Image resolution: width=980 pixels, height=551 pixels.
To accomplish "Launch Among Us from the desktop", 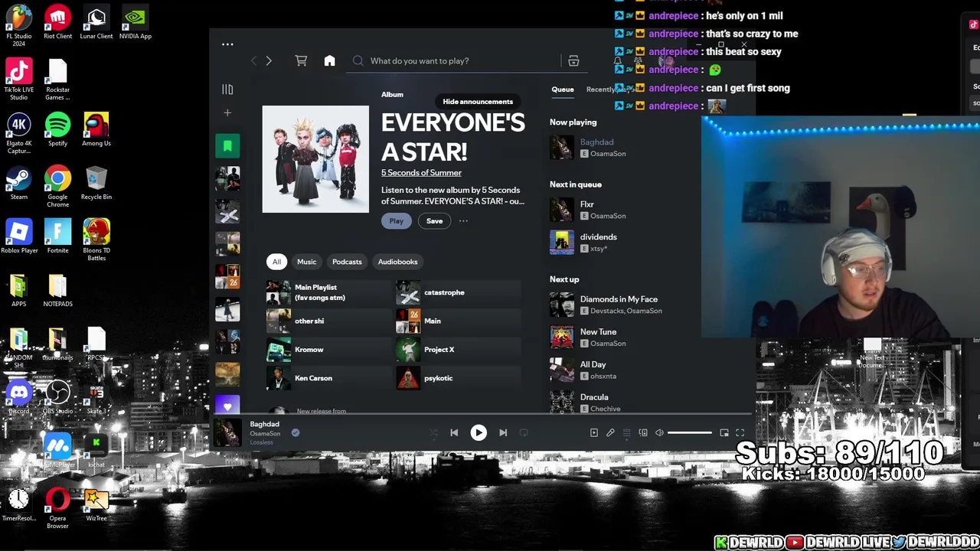I will point(96,131).
